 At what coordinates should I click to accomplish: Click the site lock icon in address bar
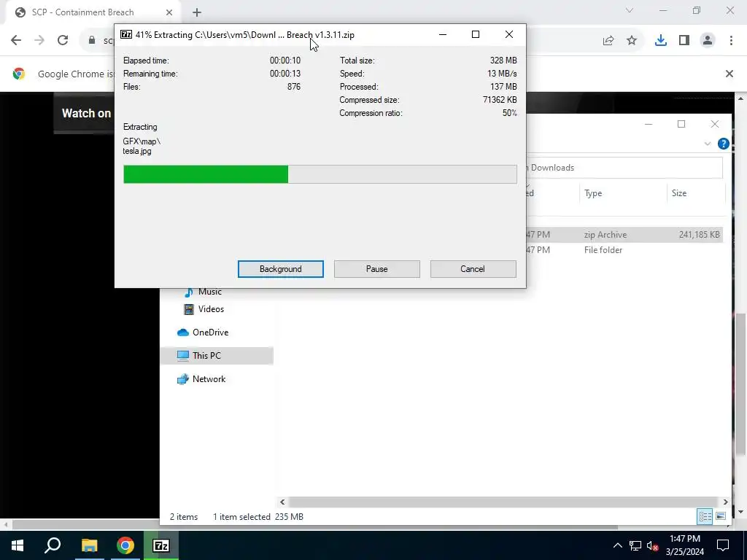pos(92,41)
